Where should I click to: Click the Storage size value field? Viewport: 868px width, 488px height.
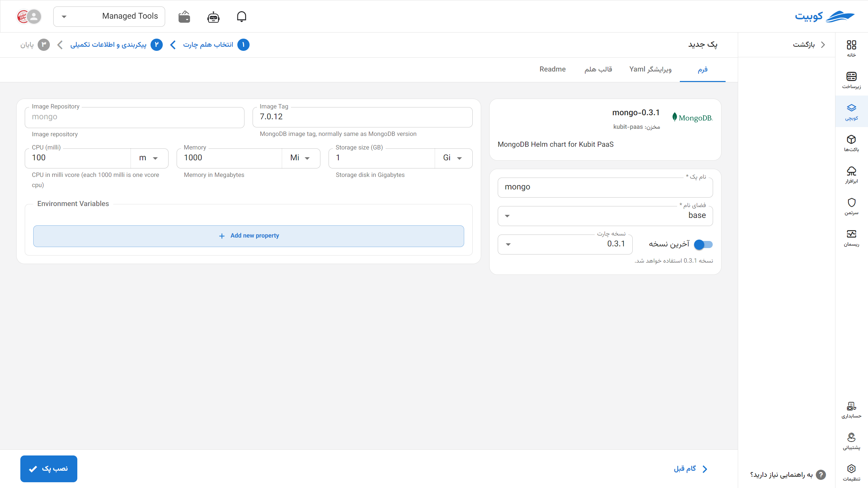382,158
